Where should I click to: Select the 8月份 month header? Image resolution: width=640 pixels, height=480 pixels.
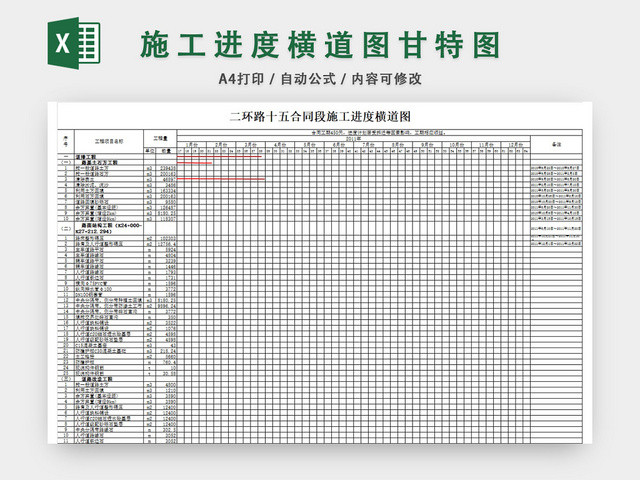[x=398, y=145]
